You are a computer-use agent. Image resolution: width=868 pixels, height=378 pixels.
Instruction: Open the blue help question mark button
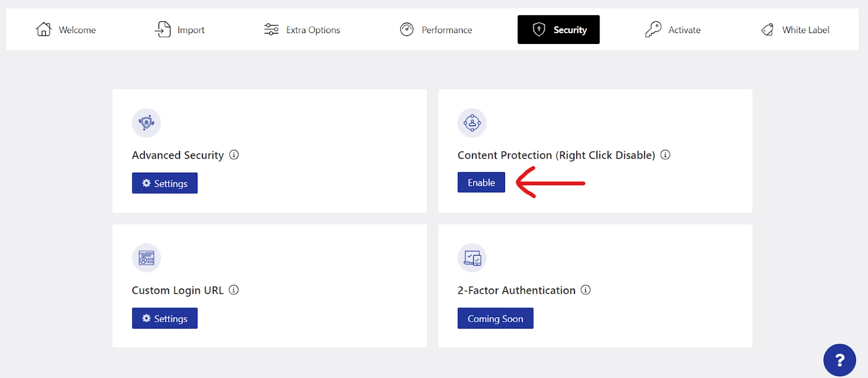839,360
